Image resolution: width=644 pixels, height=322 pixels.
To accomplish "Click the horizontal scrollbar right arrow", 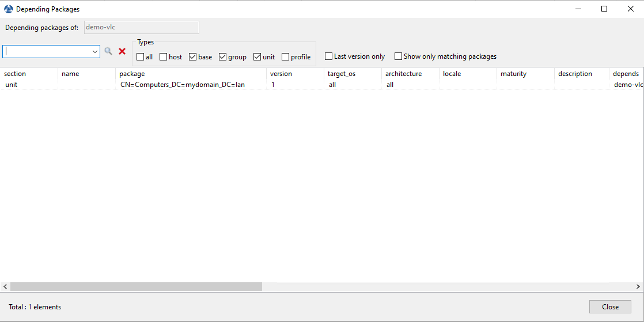I will tap(639, 286).
